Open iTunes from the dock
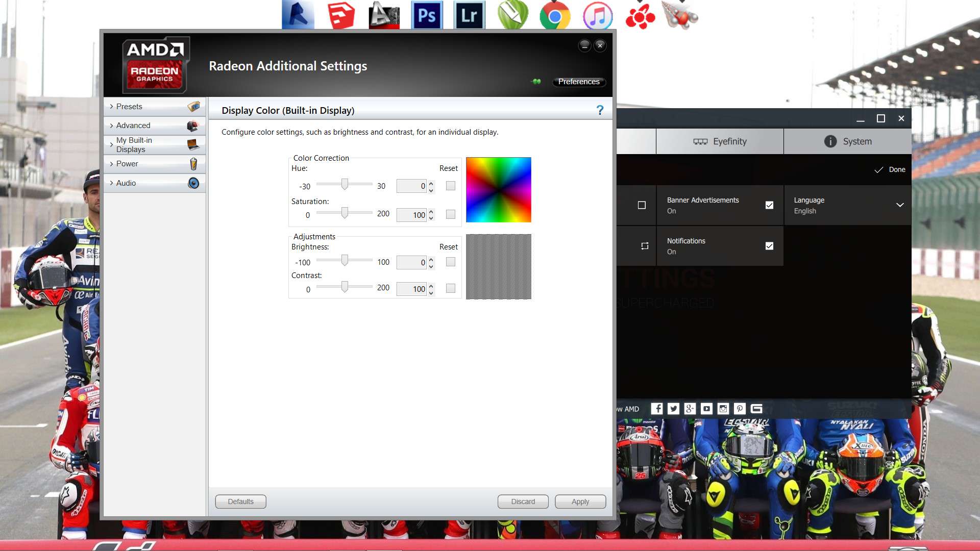 click(597, 16)
